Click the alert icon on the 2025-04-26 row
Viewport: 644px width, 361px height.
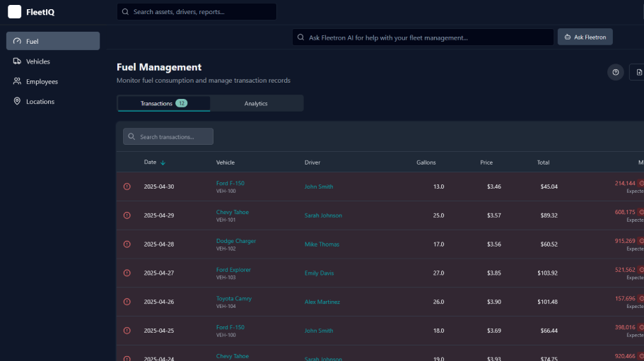pyautogui.click(x=127, y=302)
